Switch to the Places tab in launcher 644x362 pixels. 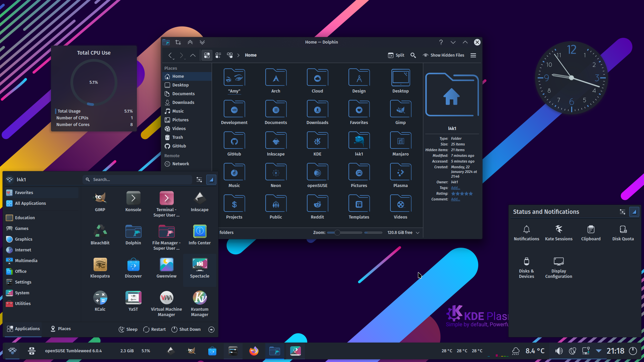tap(60, 329)
